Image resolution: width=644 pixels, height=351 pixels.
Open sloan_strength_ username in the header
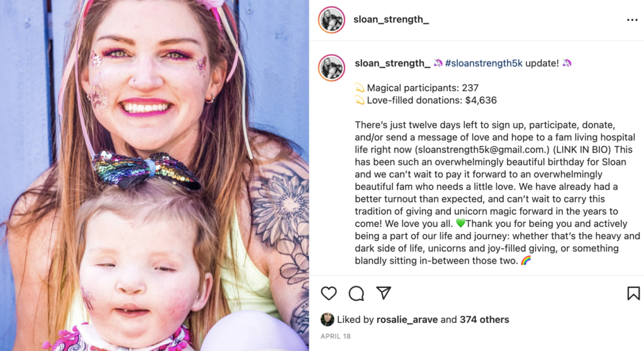(391, 19)
